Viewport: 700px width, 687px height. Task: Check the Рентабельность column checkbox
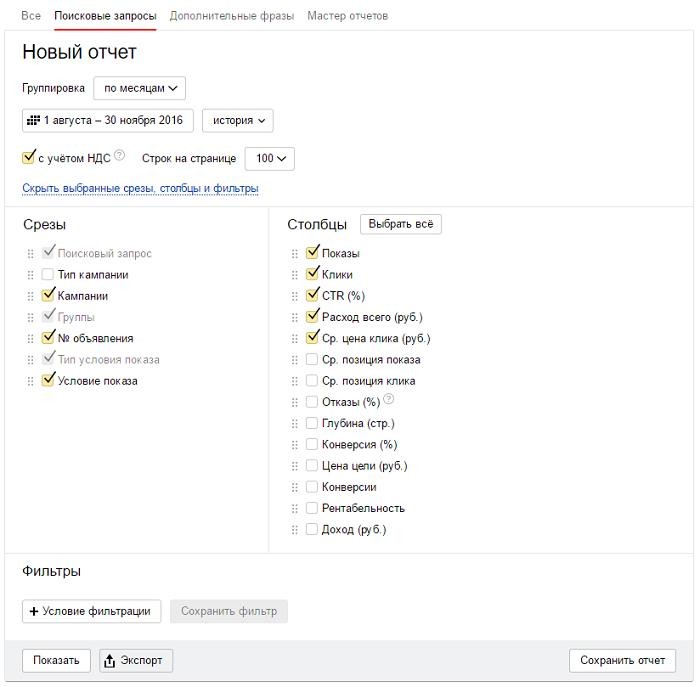coord(312,508)
